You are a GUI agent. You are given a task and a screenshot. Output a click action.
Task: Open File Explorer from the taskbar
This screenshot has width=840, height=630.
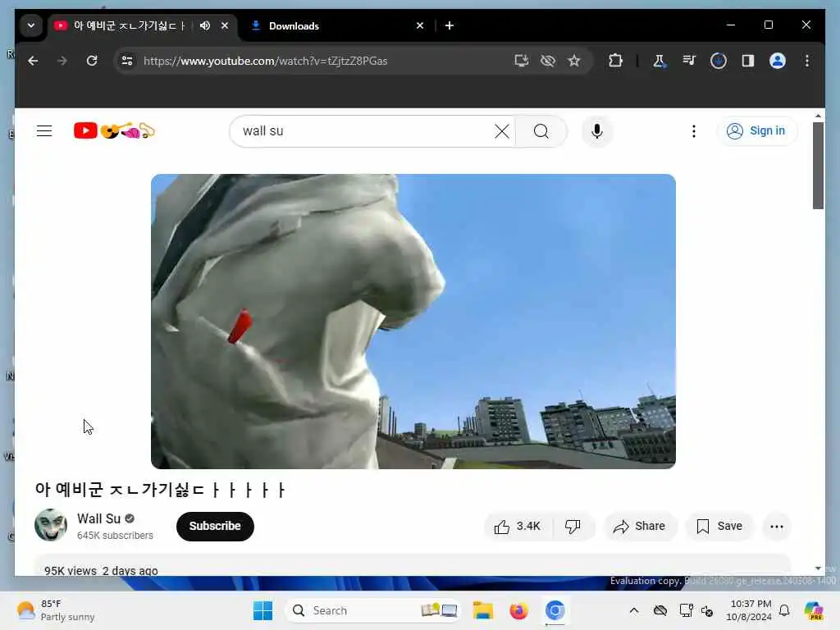pos(482,610)
